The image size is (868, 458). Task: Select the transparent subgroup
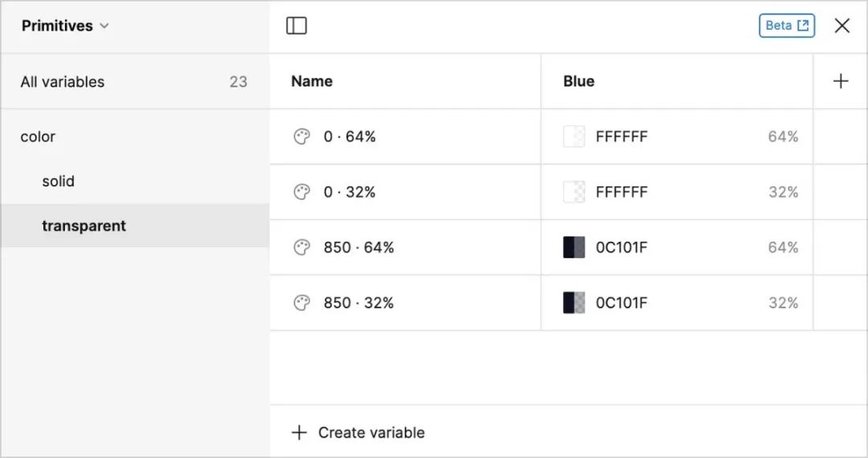click(84, 226)
